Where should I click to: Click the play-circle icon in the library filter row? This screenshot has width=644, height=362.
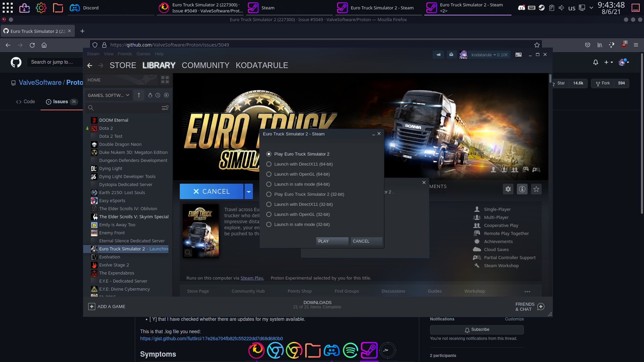pos(166,95)
